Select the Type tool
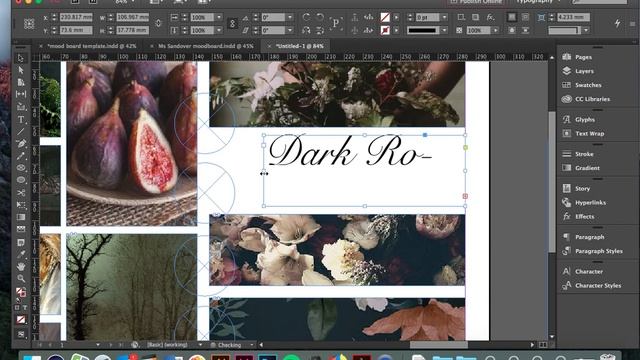640x360 pixels. (x=21, y=120)
